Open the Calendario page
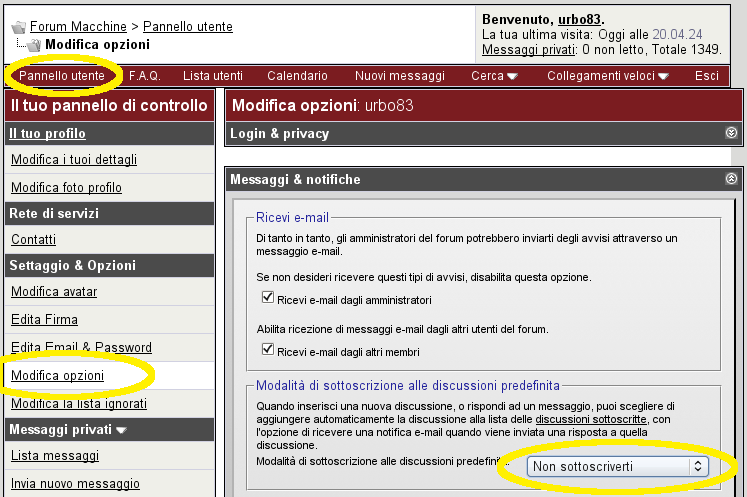 [297, 76]
